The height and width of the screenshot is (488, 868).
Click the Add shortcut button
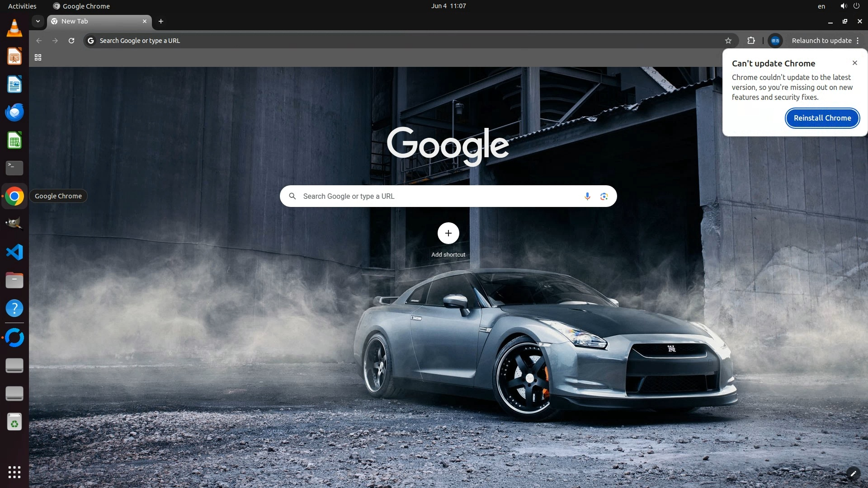(x=448, y=233)
